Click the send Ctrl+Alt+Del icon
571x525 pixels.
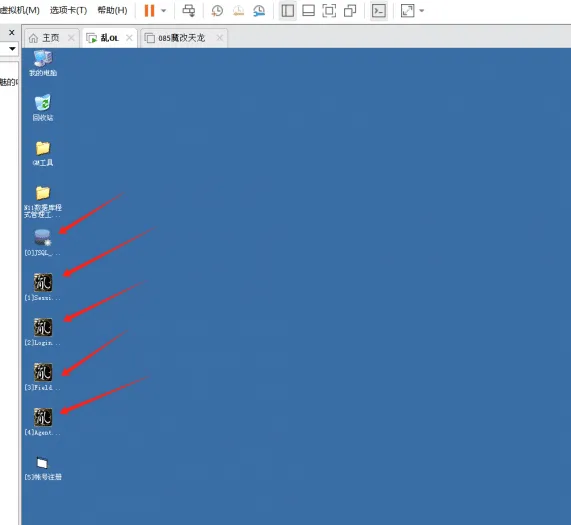(189, 11)
